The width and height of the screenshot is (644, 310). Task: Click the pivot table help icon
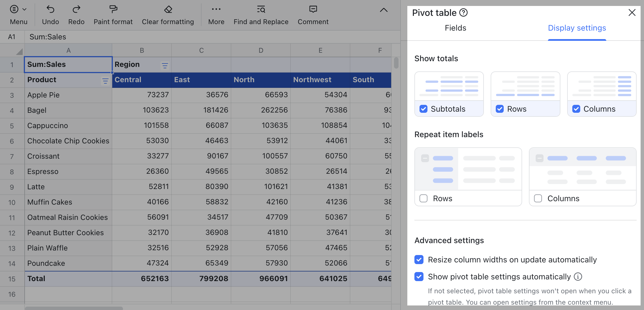coord(464,12)
